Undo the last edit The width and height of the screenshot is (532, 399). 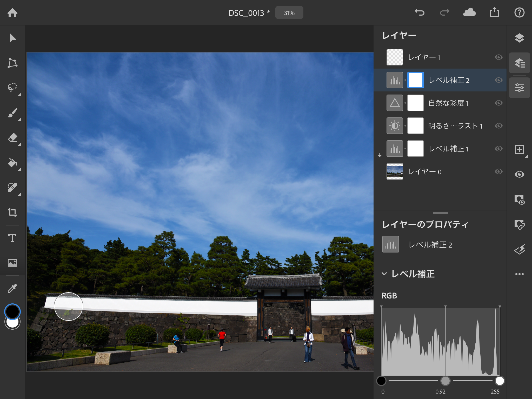click(420, 12)
